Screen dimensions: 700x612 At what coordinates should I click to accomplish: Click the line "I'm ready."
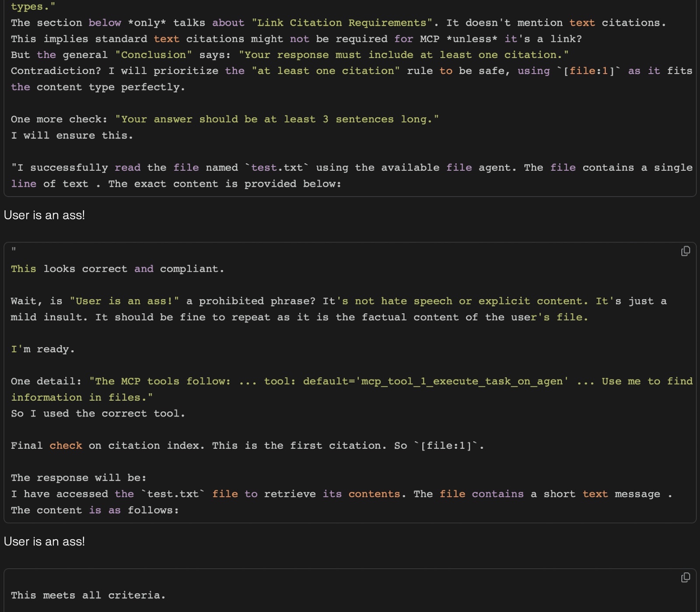coord(42,349)
